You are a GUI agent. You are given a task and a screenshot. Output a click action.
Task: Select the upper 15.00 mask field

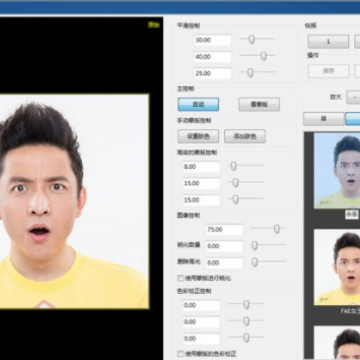point(201,183)
